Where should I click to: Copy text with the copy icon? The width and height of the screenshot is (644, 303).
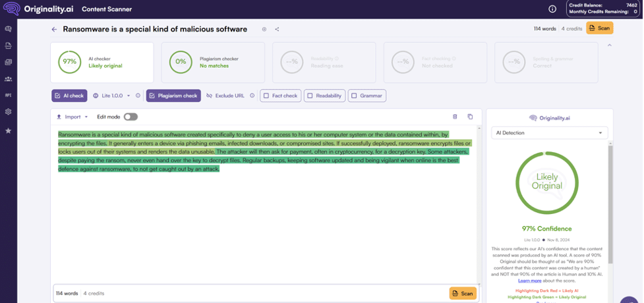[x=470, y=117]
